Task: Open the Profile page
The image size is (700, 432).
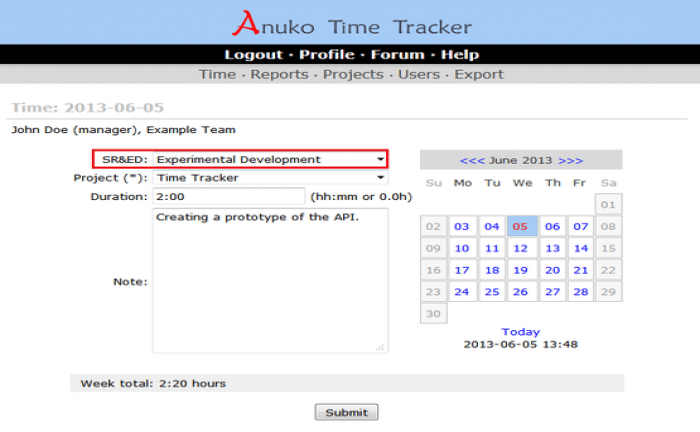Action: pyautogui.click(x=326, y=55)
